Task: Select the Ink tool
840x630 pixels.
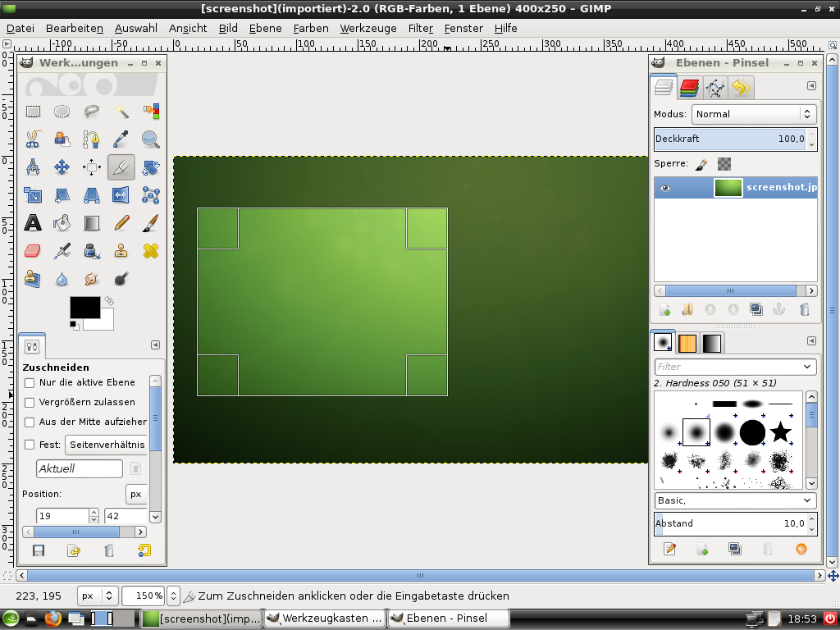Action: [x=92, y=251]
